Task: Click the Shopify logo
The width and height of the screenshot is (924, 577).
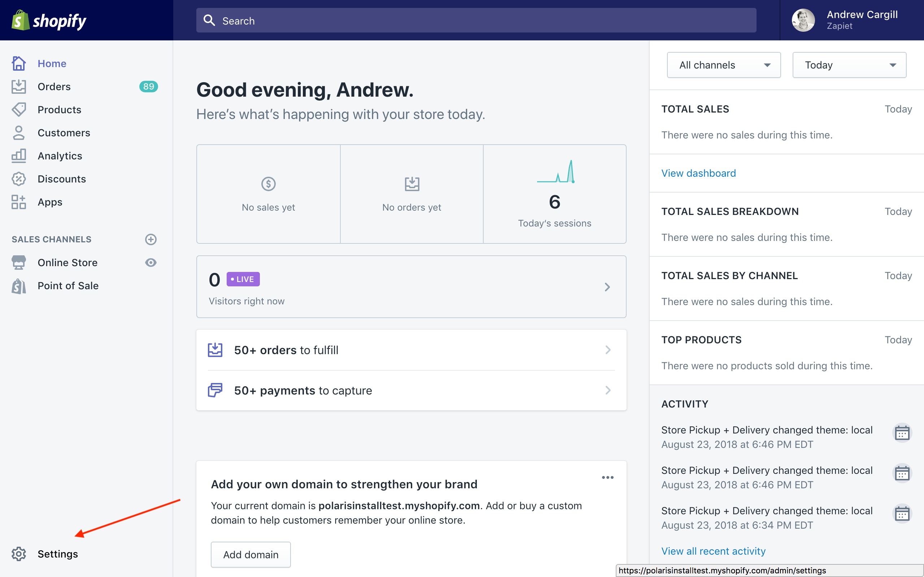Action: [x=49, y=21]
